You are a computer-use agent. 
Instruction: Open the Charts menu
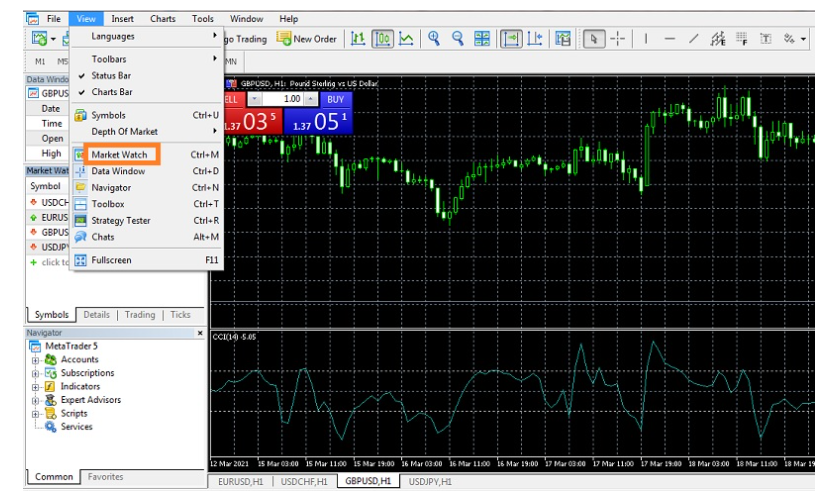[x=162, y=19]
